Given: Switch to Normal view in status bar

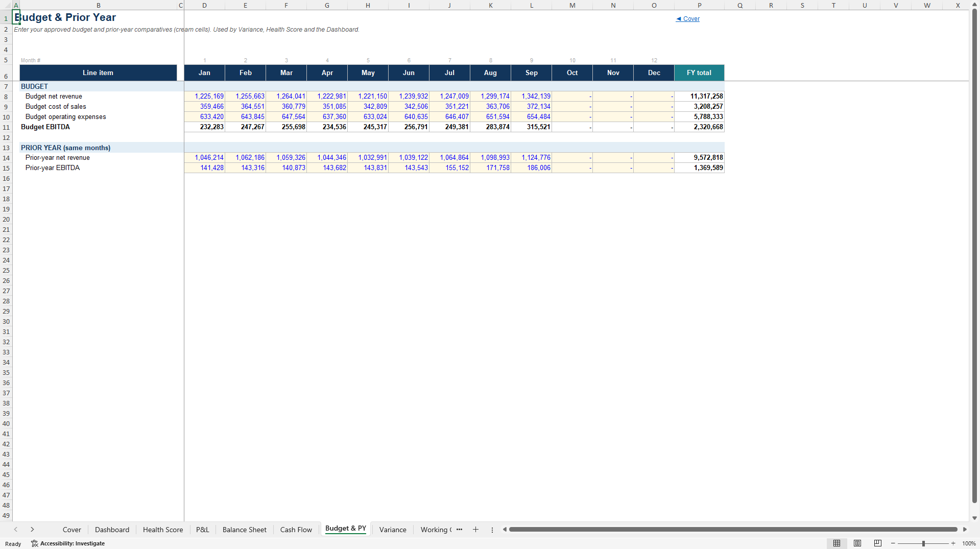Looking at the screenshot, I should 836,543.
